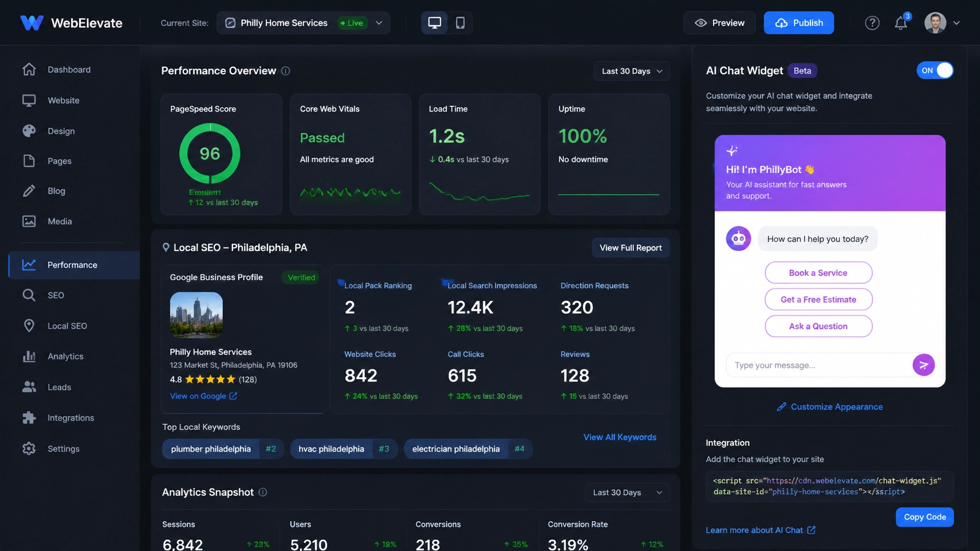Click Analytics Snapshot info icon
The width and height of the screenshot is (980, 551).
pyautogui.click(x=262, y=493)
